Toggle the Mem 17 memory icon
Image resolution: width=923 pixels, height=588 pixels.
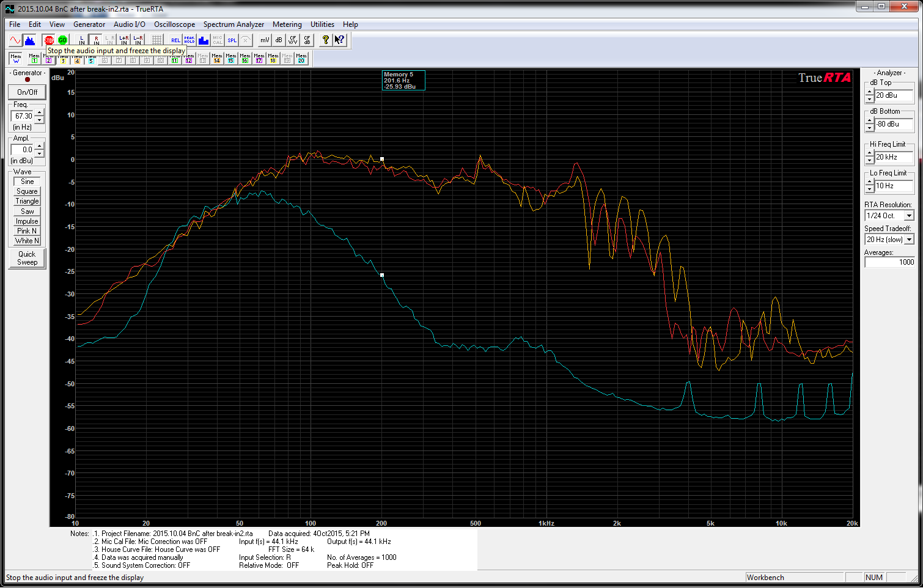259,59
